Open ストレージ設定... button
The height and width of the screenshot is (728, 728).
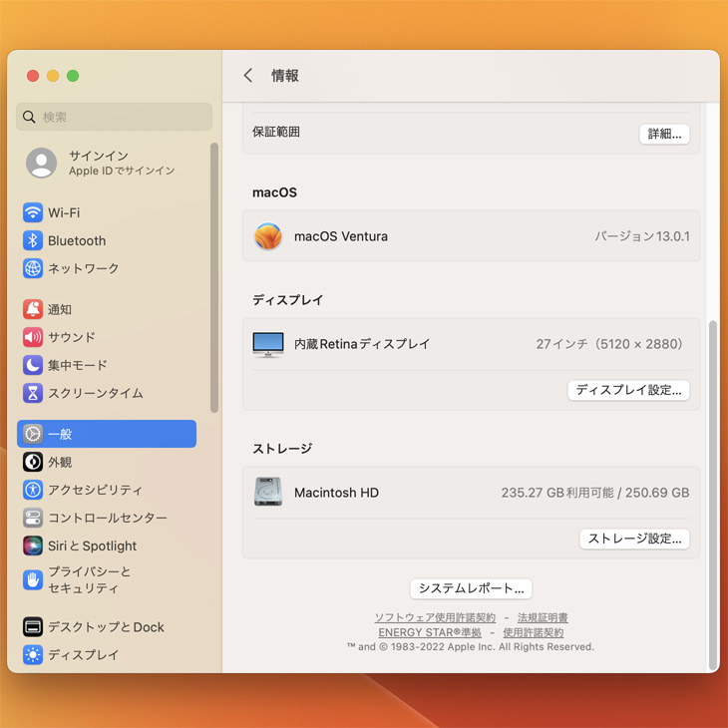(x=634, y=539)
